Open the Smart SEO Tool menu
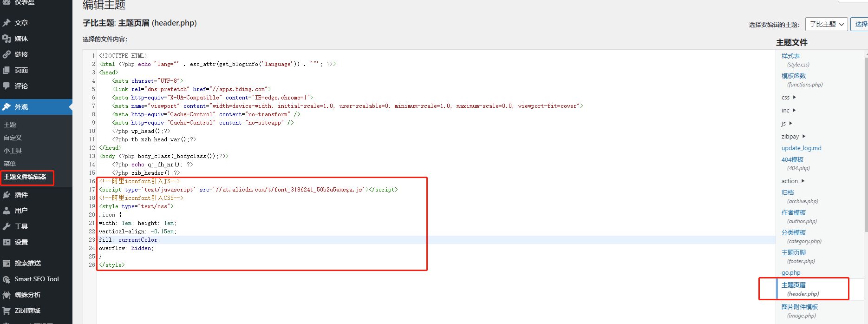This screenshot has height=324, width=868. pyautogui.click(x=36, y=279)
